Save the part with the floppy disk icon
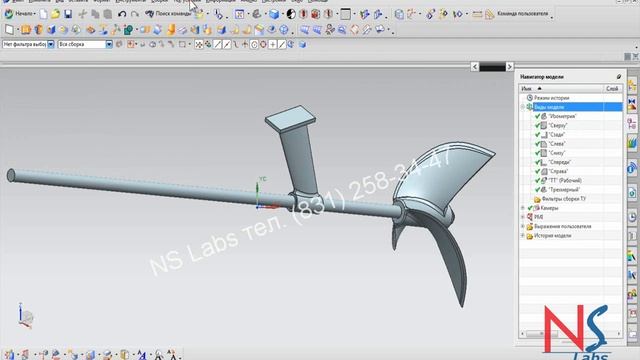 click(x=68, y=14)
